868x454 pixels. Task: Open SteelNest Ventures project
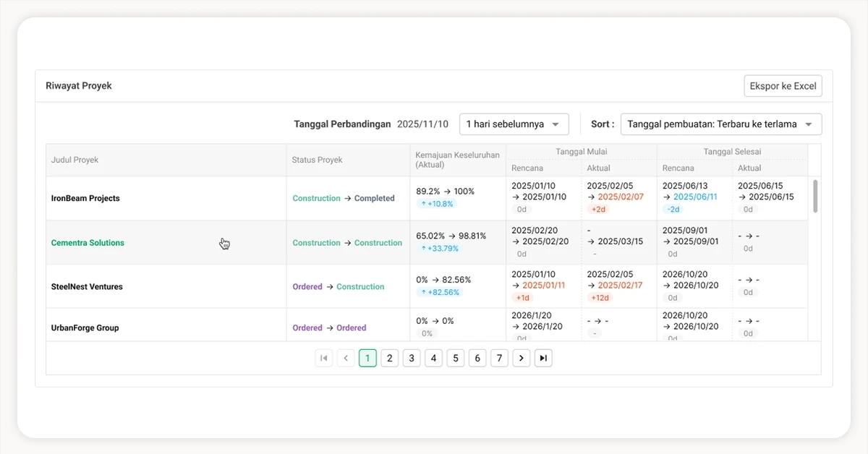coord(87,287)
